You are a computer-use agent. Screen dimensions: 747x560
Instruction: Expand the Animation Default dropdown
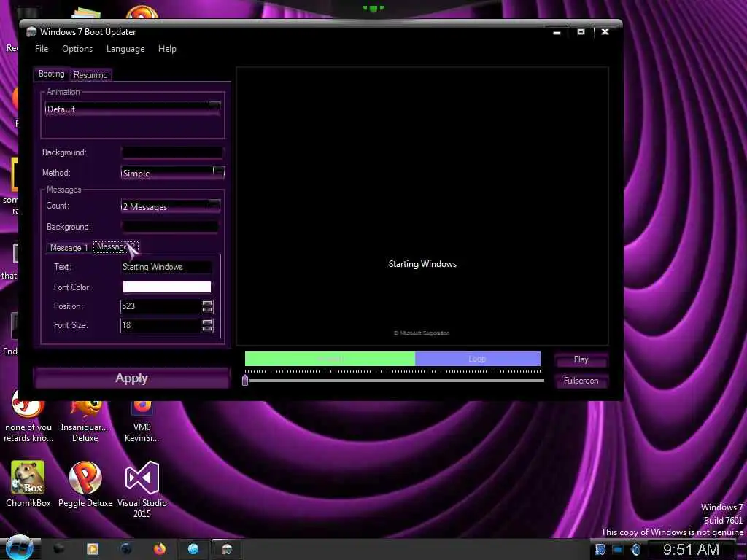[214, 108]
